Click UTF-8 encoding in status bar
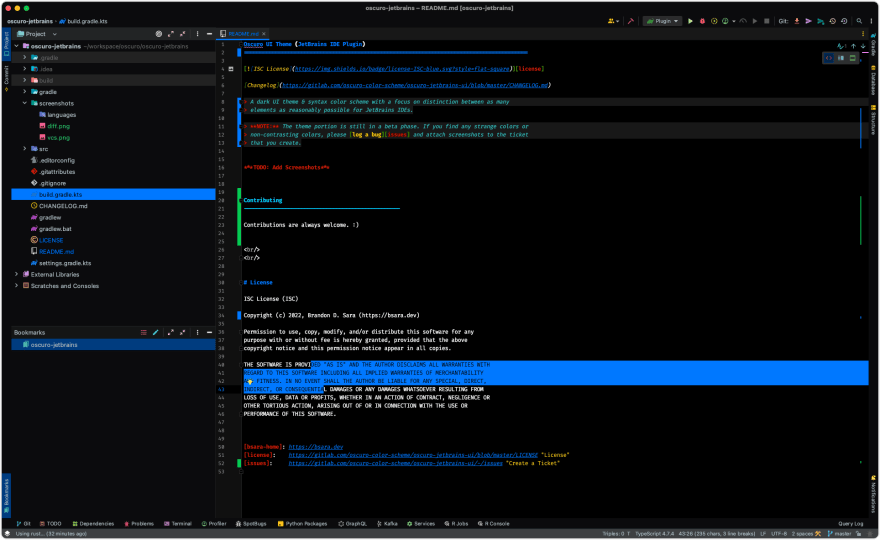 pyautogui.click(x=779, y=534)
